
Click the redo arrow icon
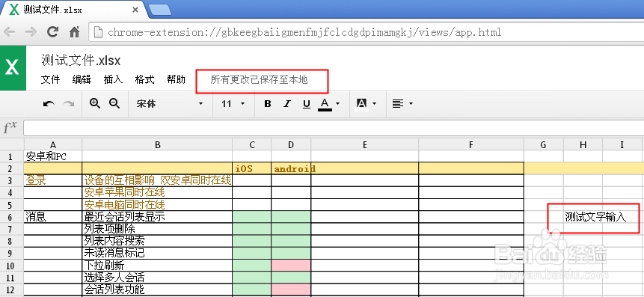pos(68,104)
